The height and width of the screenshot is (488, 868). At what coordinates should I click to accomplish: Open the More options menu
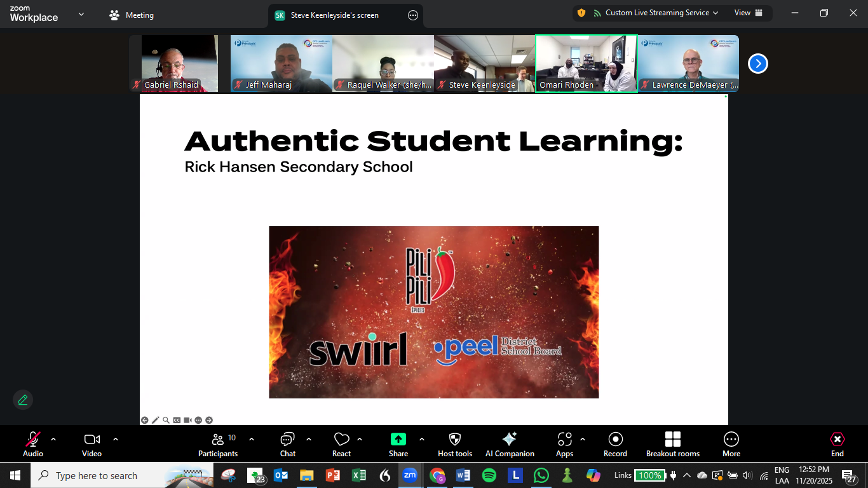click(x=731, y=444)
